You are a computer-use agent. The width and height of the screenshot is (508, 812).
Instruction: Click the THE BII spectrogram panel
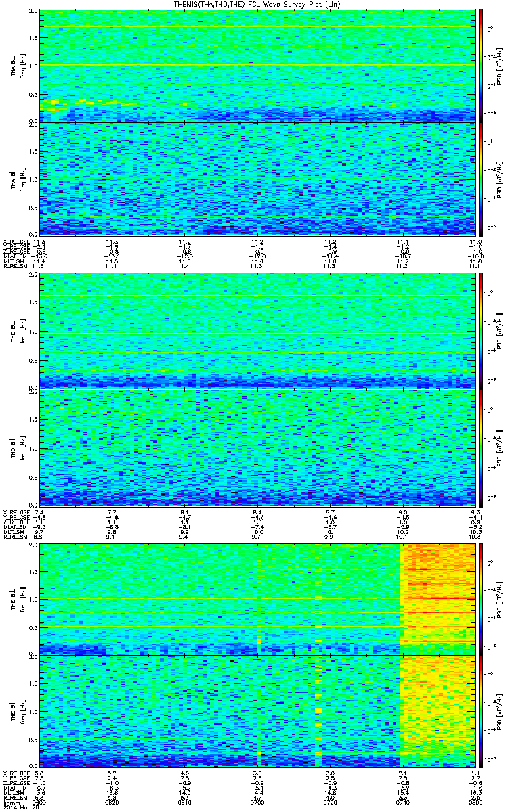pos(258,713)
